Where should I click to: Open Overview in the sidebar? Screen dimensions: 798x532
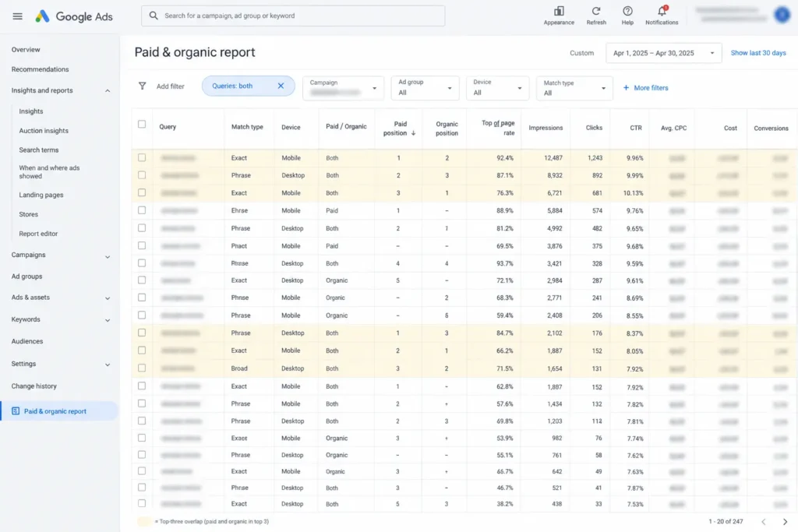26,49
